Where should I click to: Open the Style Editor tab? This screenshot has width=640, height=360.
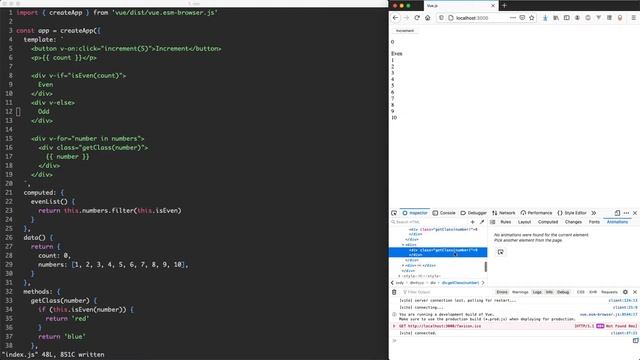tap(572, 213)
